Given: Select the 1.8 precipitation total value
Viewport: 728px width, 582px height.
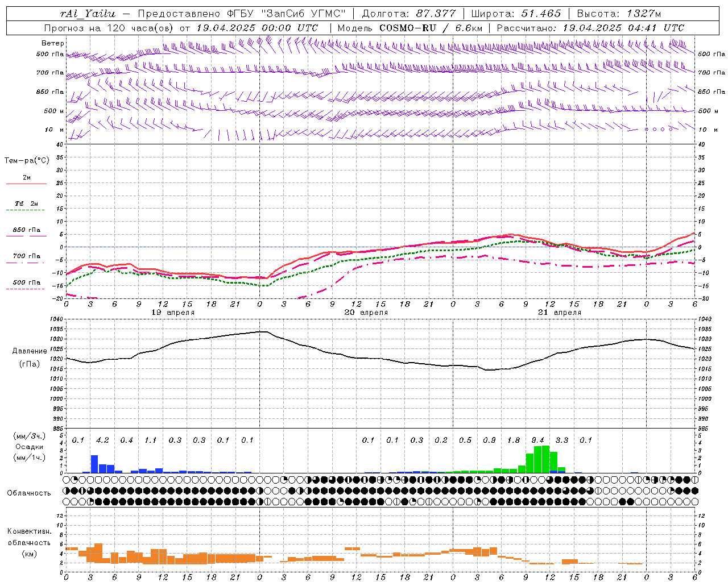Looking at the screenshot, I should click(513, 440).
